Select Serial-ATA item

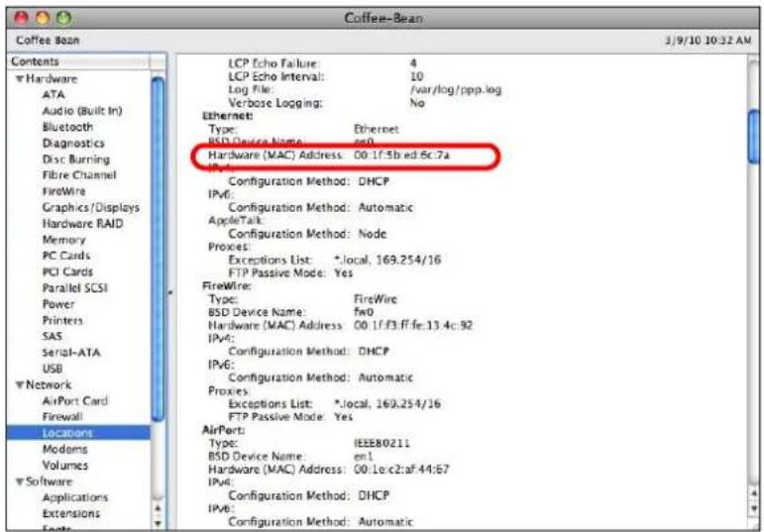71,353
